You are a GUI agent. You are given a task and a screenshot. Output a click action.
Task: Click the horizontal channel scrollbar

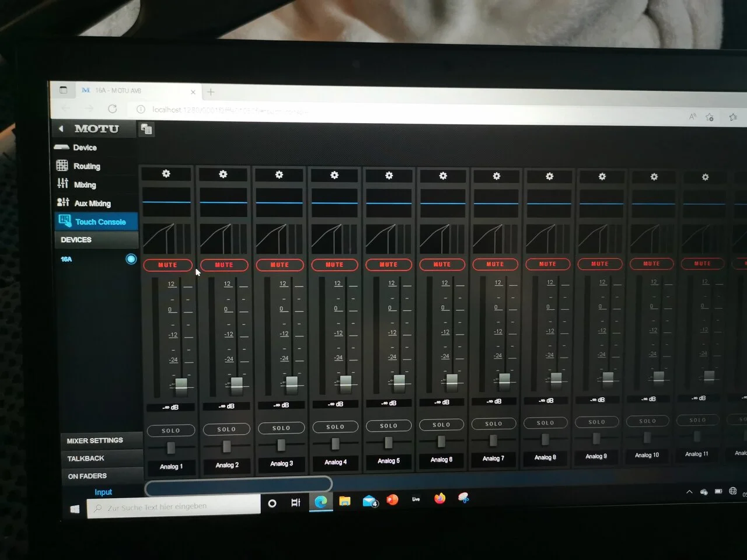pyautogui.click(x=238, y=485)
